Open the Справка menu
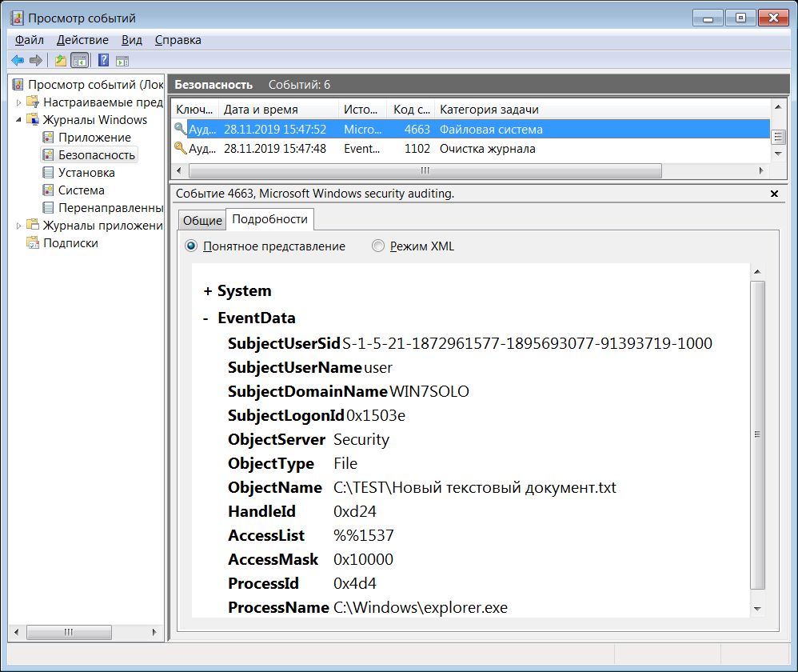The width and height of the screenshot is (798, 672). (x=178, y=40)
